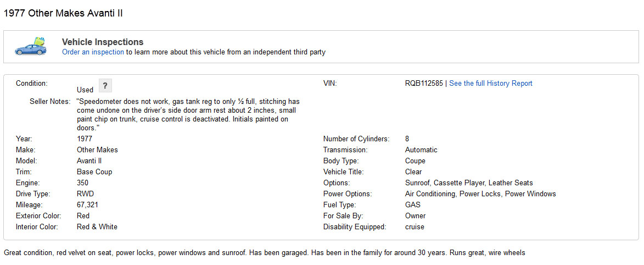Click the Great condition description paragraph

264,253
